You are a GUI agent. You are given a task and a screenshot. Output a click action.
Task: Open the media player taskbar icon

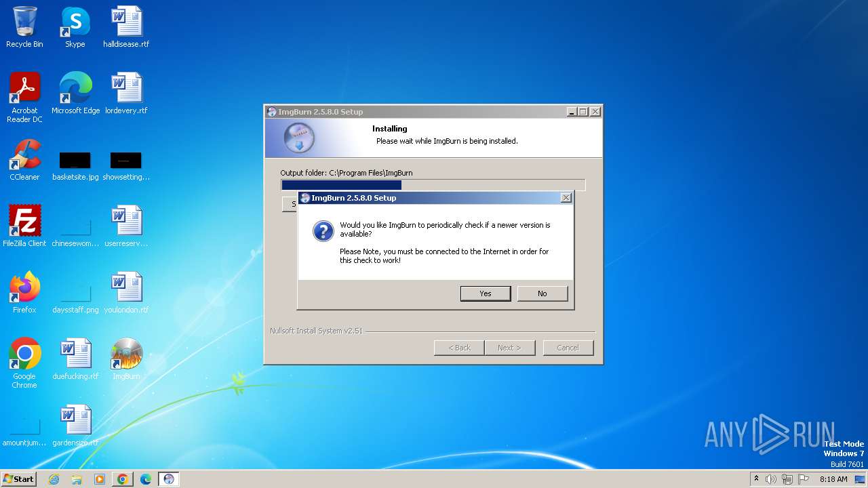(100, 479)
